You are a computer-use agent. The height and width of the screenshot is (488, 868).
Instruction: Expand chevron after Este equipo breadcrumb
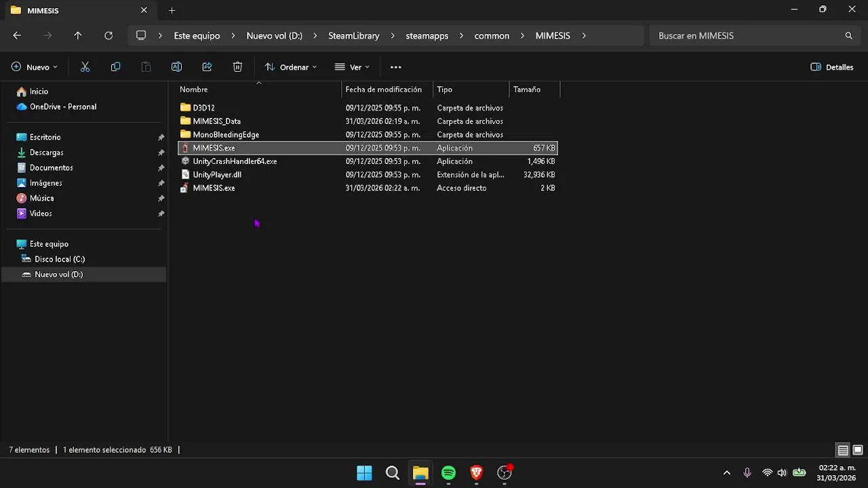(233, 36)
